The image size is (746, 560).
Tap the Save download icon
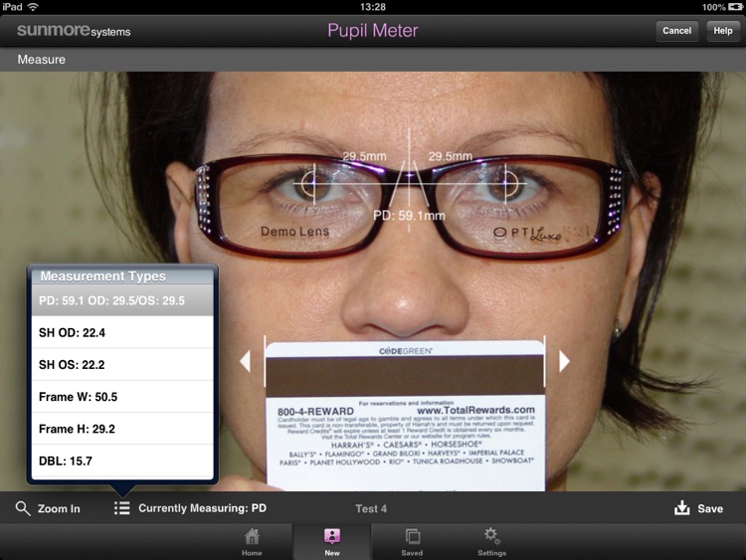[x=681, y=508]
